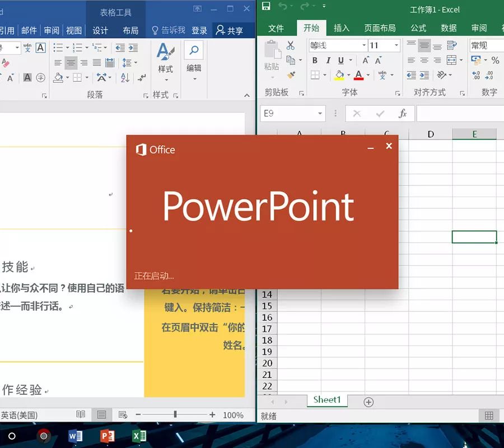Click the 样式 Styles icon in Word

click(x=166, y=51)
